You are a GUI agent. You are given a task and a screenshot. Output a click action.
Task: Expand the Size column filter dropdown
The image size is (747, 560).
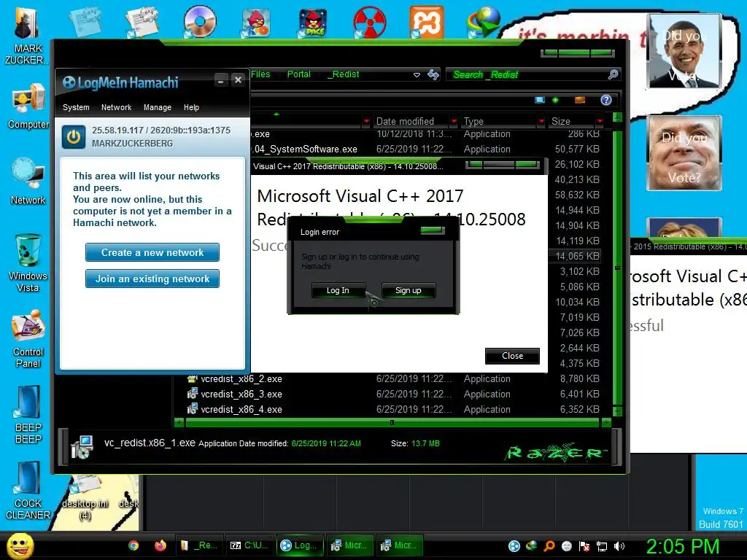(600, 122)
